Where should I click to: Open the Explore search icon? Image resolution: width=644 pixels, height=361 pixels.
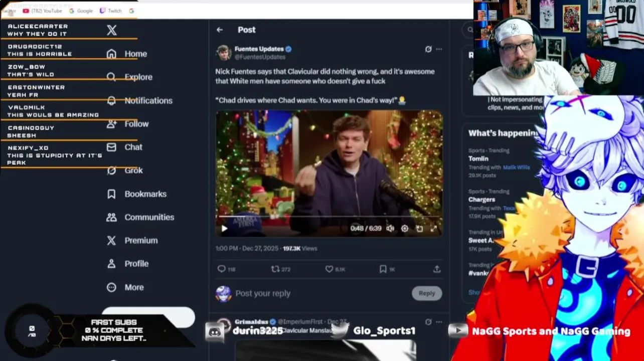[x=111, y=77]
